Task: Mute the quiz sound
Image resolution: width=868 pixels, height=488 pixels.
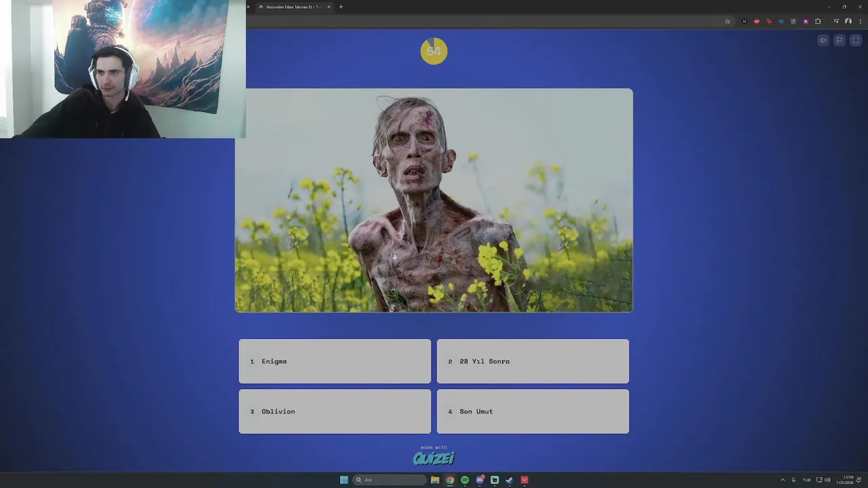Action: [823, 41]
